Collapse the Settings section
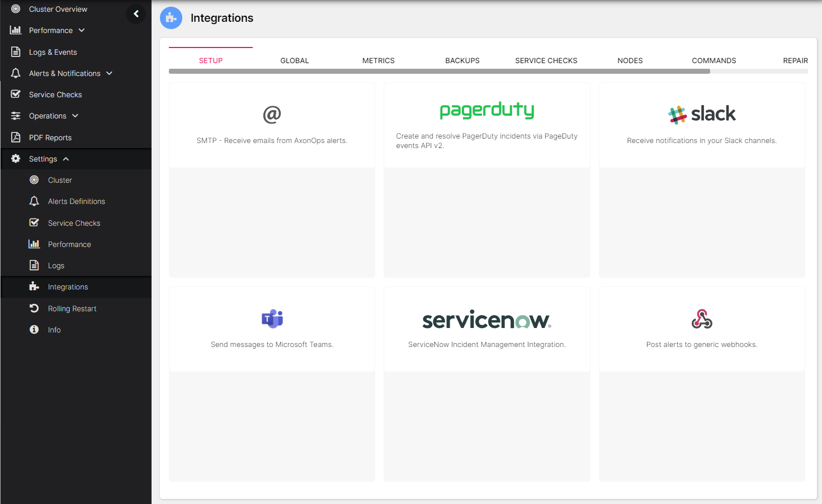 [x=66, y=159]
